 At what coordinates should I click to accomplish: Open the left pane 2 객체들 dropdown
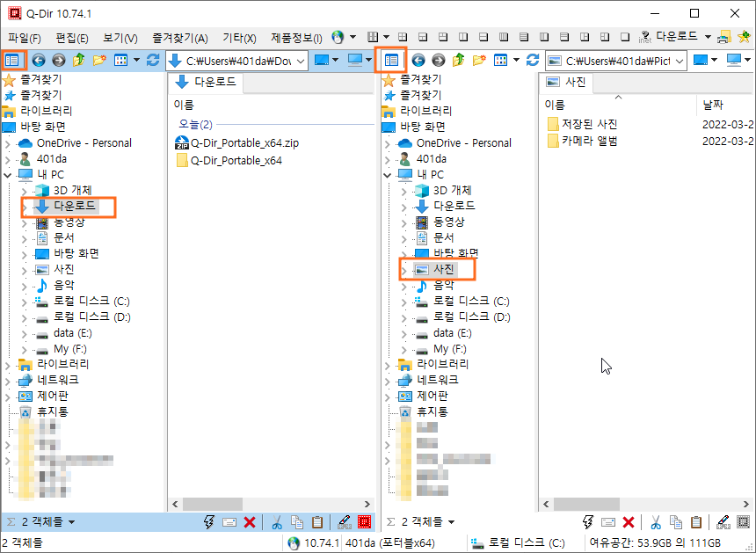[x=72, y=522]
